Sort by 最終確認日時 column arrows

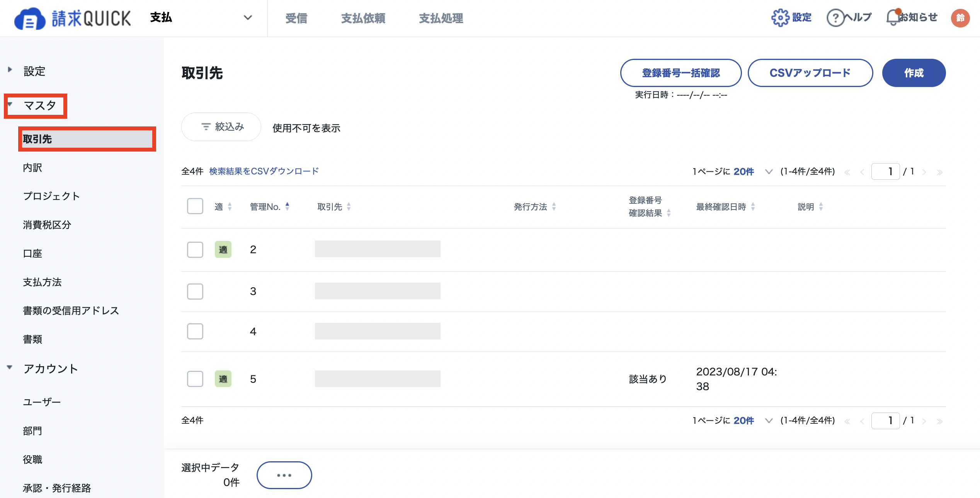click(x=753, y=206)
